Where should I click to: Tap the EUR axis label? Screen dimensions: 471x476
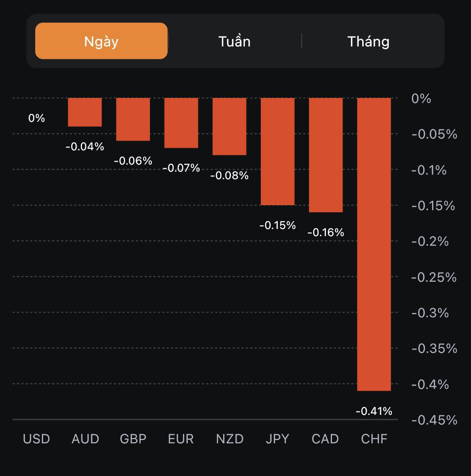[x=181, y=439]
